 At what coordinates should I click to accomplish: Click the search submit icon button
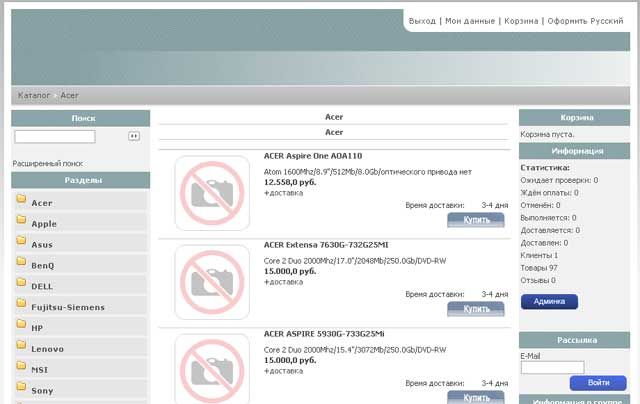[x=134, y=136]
